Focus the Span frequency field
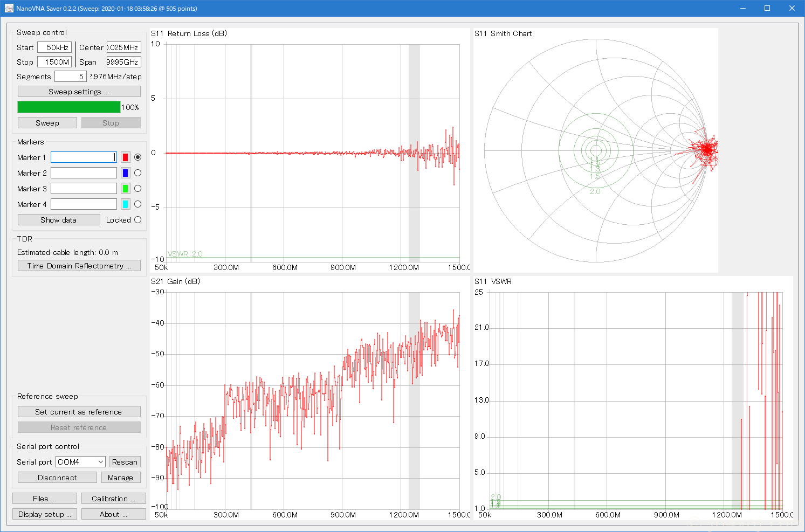Screen dimensions: 805x532 coord(124,62)
